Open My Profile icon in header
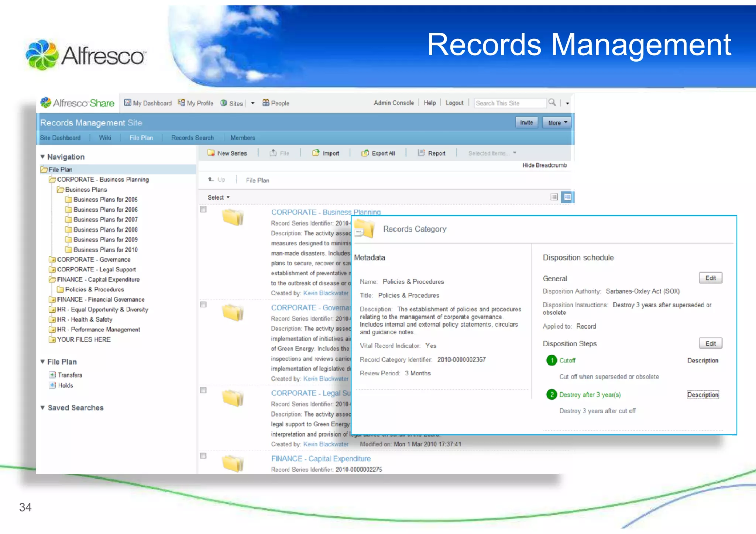Screen dimensions: 756x534 pyautogui.click(x=182, y=103)
